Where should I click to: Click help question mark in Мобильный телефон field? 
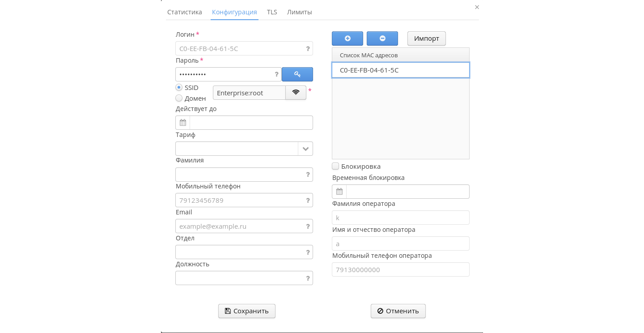coord(308,201)
